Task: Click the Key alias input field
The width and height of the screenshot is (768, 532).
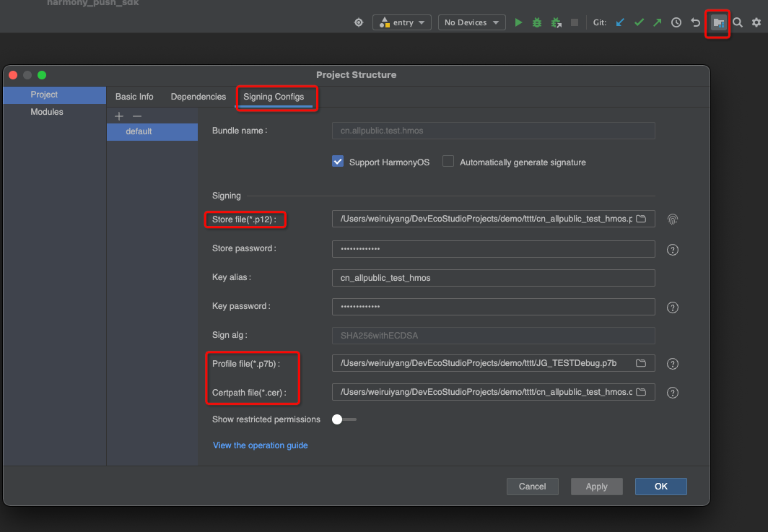Action: pyautogui.click(x=493, y=278)
